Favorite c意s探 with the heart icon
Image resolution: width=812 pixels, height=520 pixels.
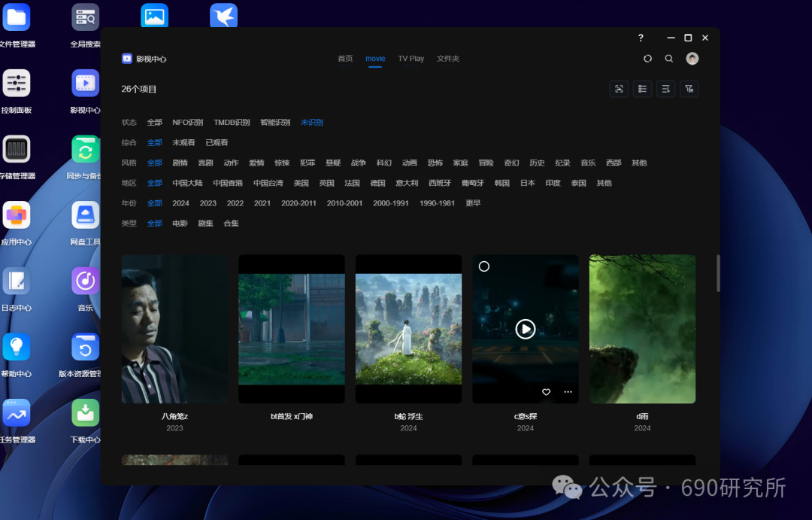pos(546,392)
